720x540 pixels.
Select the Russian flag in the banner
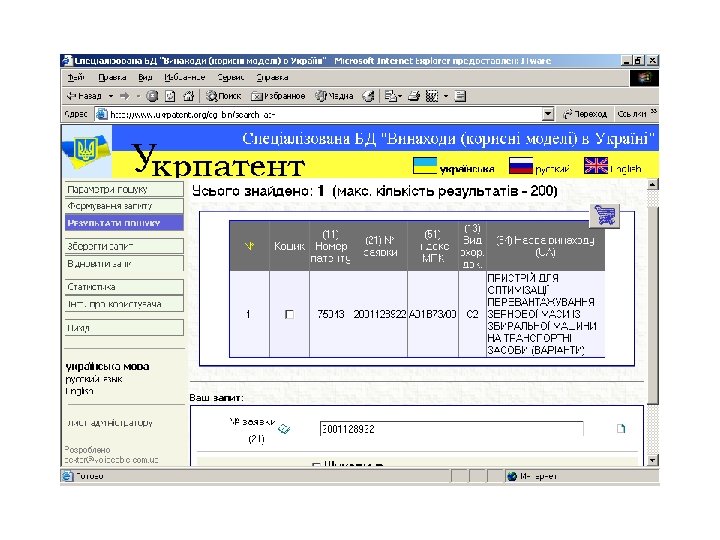coord(521,166)
